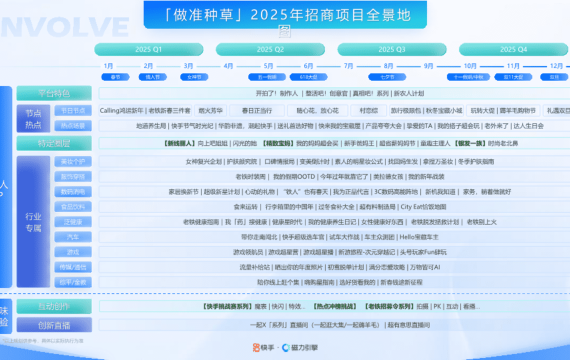Click the Kuaishou logo icon
Screen dimensions: 570x360
[x=256, y=348]
